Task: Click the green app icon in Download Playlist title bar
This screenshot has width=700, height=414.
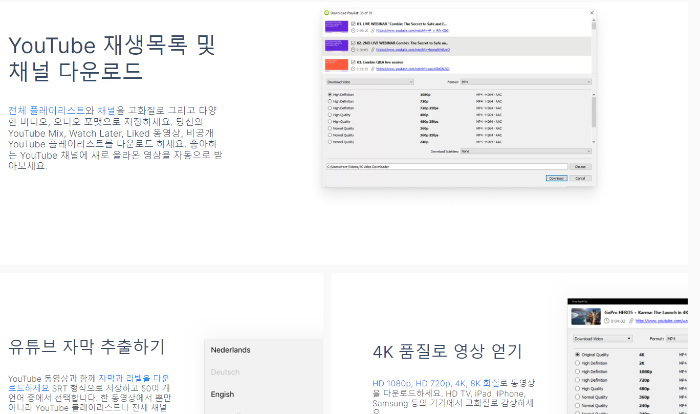Action: click(326, 13)
